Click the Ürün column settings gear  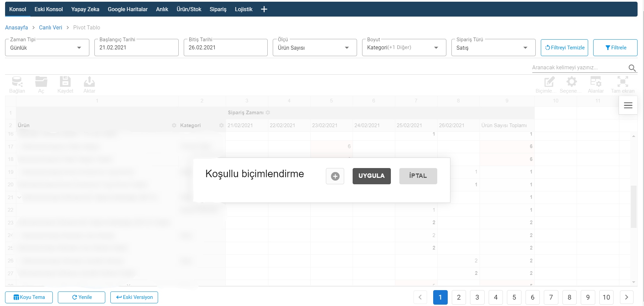click(x=174, y=125)
